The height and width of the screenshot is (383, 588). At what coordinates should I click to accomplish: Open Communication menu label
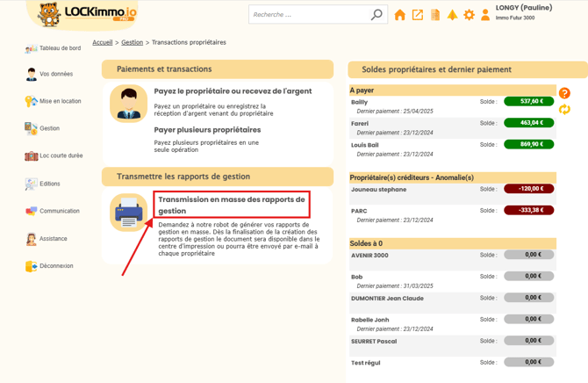coord(60,211)
